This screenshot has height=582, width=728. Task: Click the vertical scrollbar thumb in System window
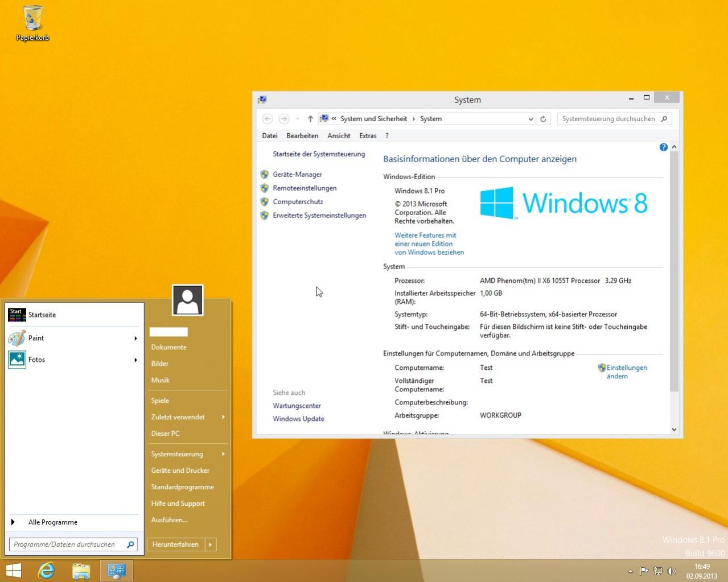coord(674,272)
